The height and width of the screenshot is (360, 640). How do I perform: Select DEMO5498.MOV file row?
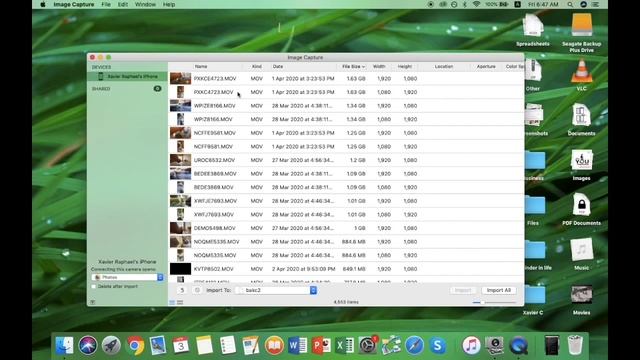(346, 228)
